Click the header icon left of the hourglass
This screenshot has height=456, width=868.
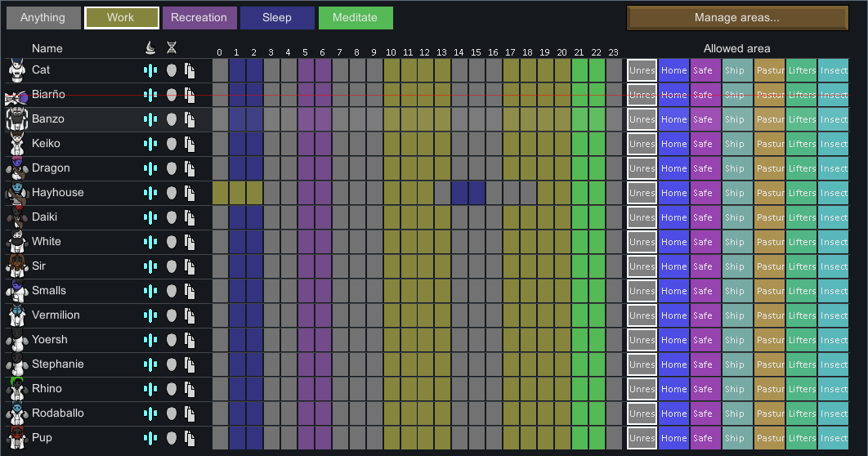tap(150, 49)
